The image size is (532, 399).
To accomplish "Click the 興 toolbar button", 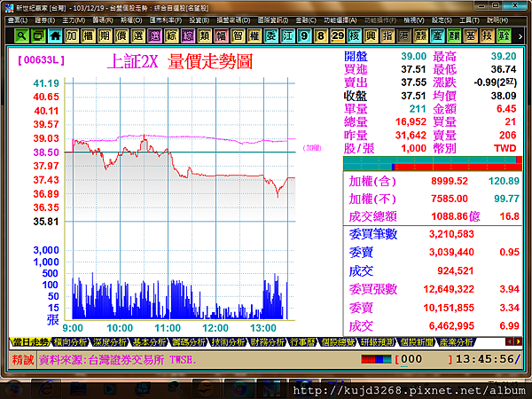I will click(371, 35).
